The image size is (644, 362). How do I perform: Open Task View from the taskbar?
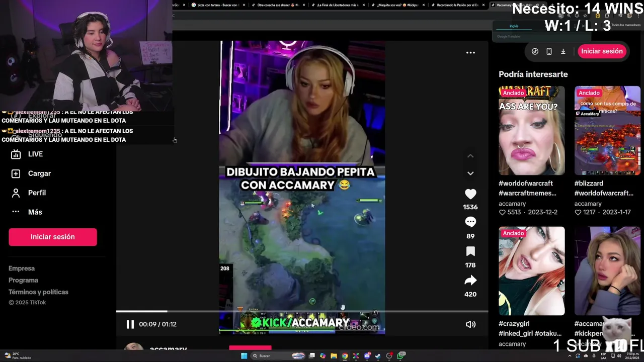click(312, 356)
